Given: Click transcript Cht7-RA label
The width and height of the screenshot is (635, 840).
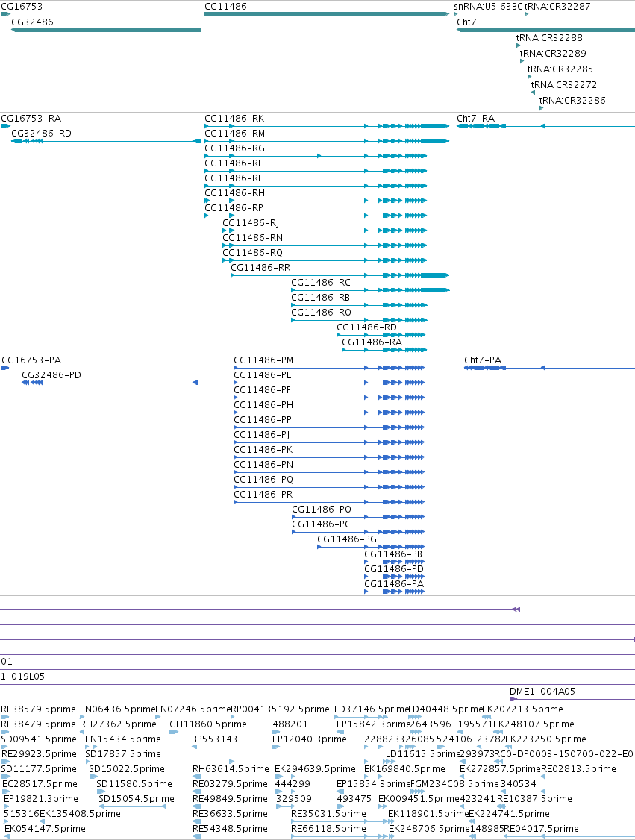Looking at the screenshot, I should coord(476,119).
